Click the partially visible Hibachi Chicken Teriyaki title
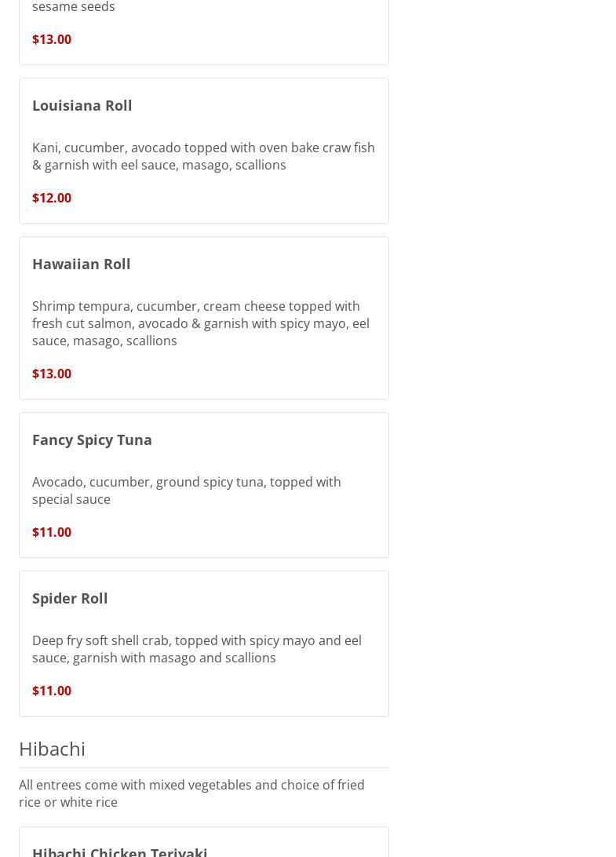This screenshot has height=857, width=616. pos(120,851)
